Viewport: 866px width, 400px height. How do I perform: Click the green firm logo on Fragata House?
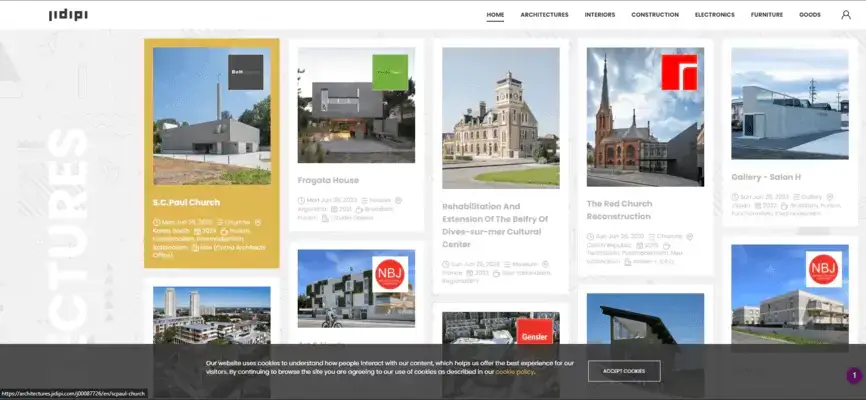point(390,72)
